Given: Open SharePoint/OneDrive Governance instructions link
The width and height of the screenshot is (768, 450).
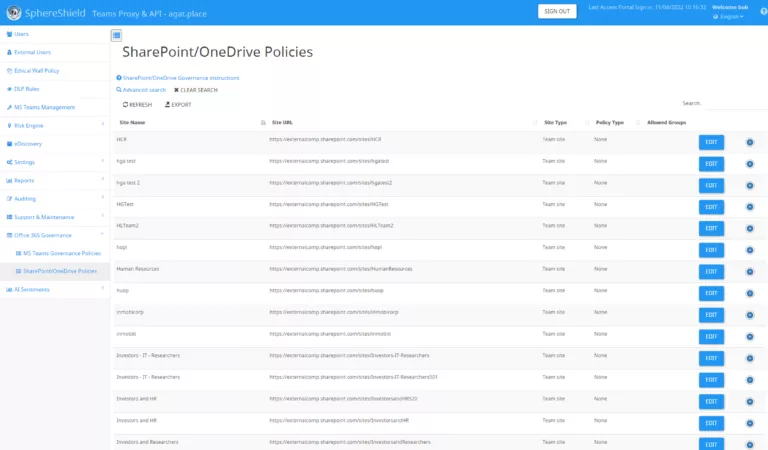Looking at the screenshot, I should pyautogui.click(x=178, y=78).
